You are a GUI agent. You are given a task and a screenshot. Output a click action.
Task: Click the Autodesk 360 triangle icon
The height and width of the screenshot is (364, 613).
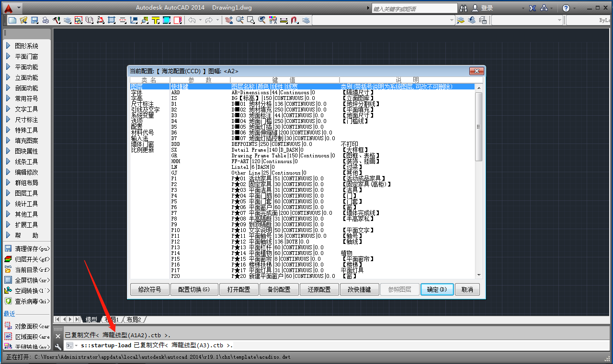point(545,8)
